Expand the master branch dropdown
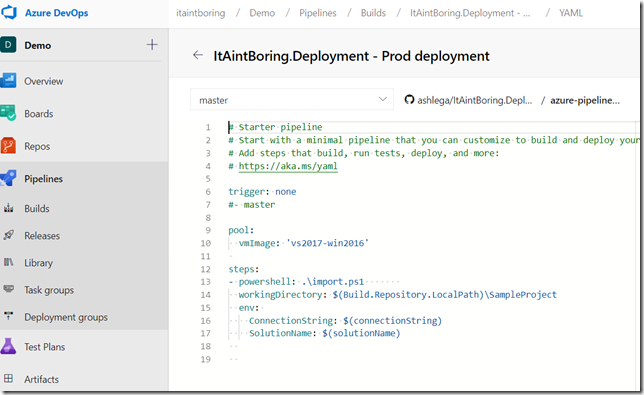644x395 pixels. tap(292, 100)
